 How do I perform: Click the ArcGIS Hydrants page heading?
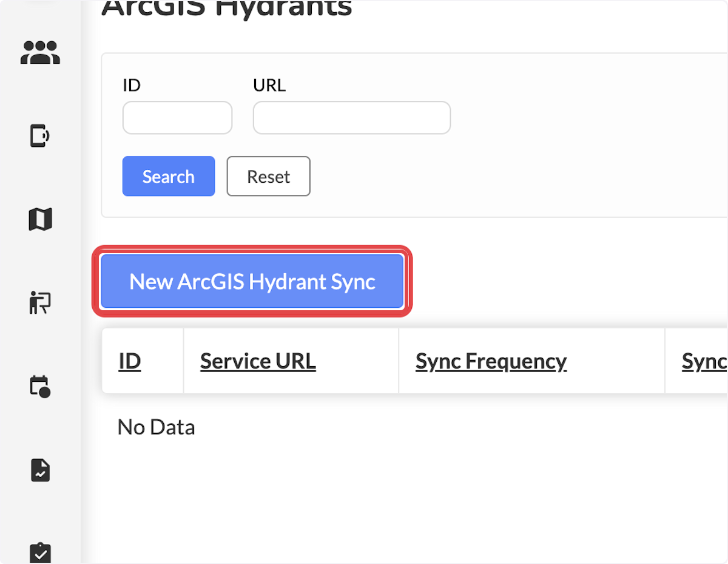pyautogui.click(x=226, y=8)
